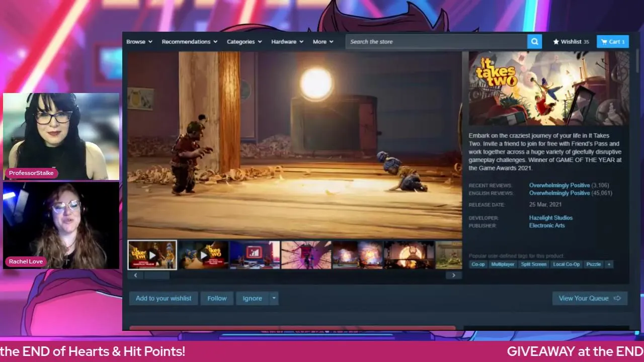The height and width of the screenshot is (362, 644).
Task: Click the plus button to add tags
Action: [609, 264]
